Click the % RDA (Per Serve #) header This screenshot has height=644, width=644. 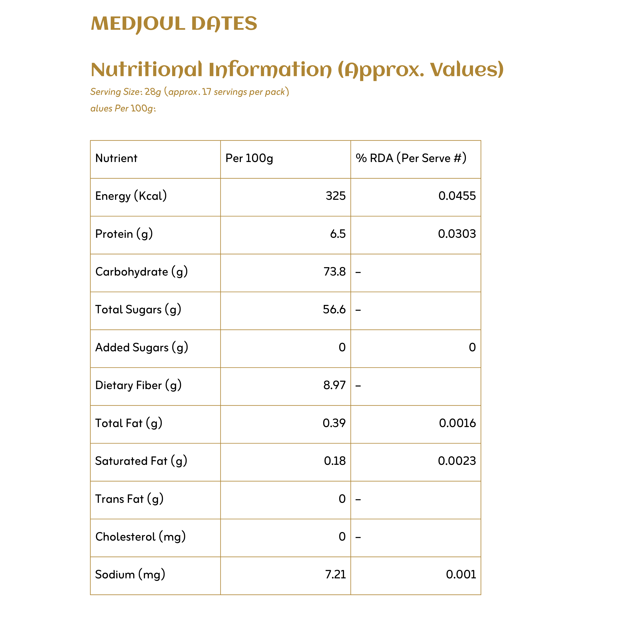(411, 158)
